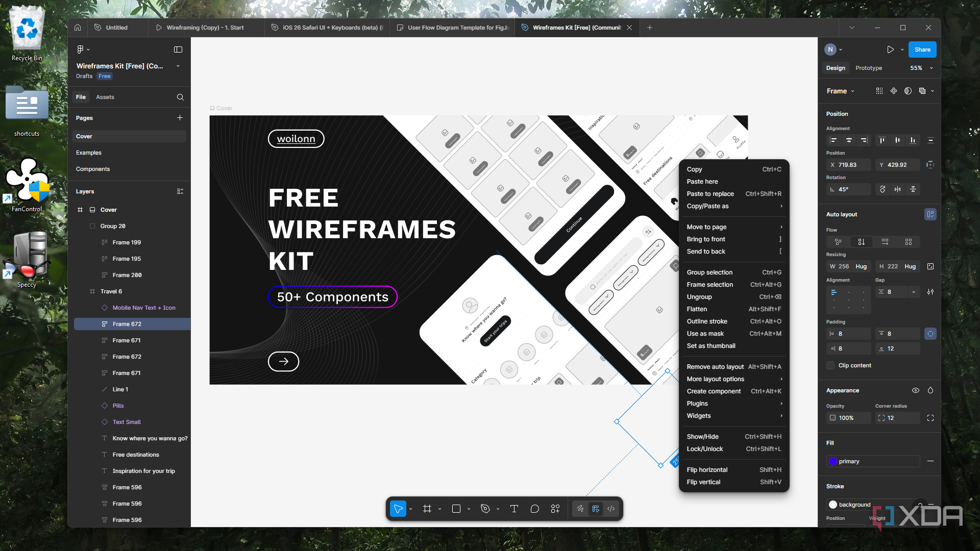
Task: Switch to Dev Mode code icon
Action: (x=611, y=509)
